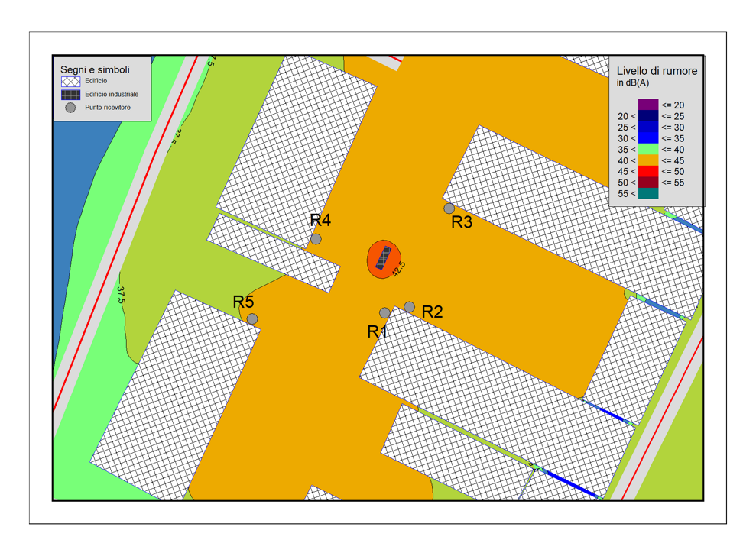Click the "Livello di rumore" legend title
Screen dimensions: 756x556
click(x=657, y=71)
